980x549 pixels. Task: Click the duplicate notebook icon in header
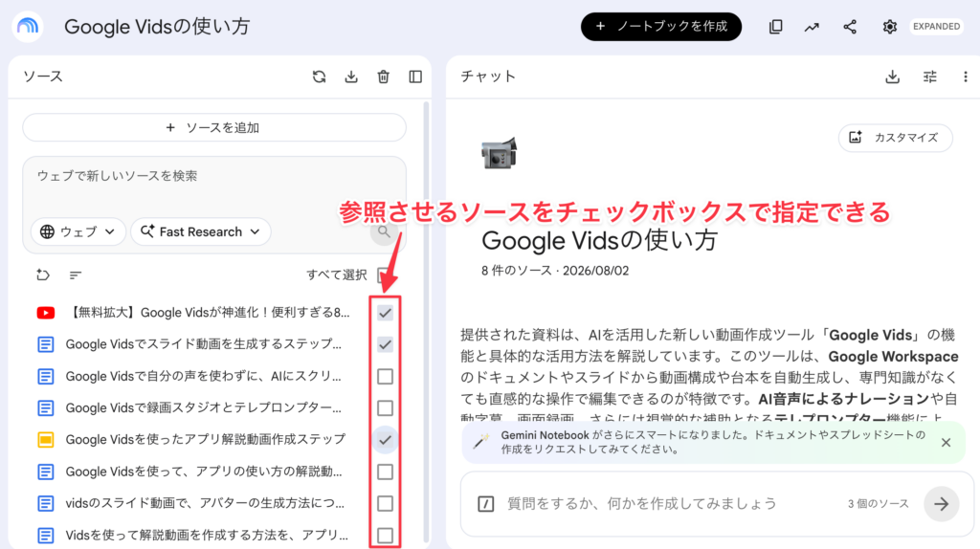775,26
